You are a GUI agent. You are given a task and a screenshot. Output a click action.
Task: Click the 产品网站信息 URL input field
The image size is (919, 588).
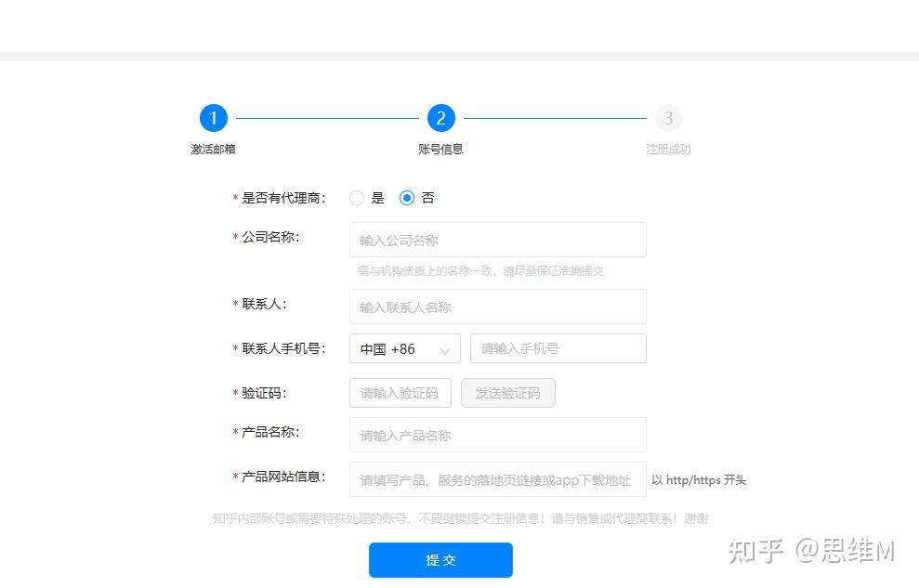click(x=497, y=479)
